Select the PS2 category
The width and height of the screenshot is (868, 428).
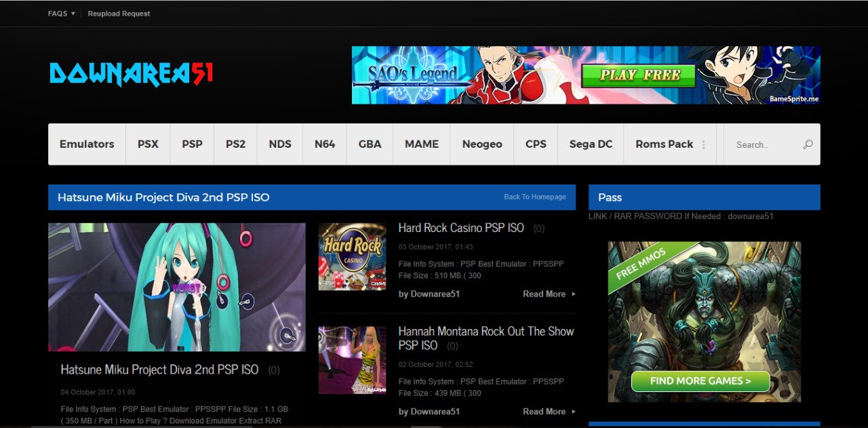pos(236,144)
